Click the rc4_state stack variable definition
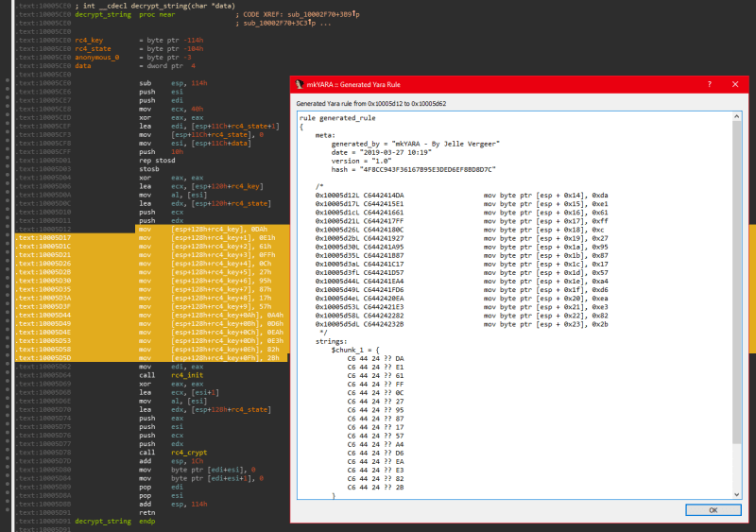The height and width of the screenshot is (532, 756). point(93,49)
